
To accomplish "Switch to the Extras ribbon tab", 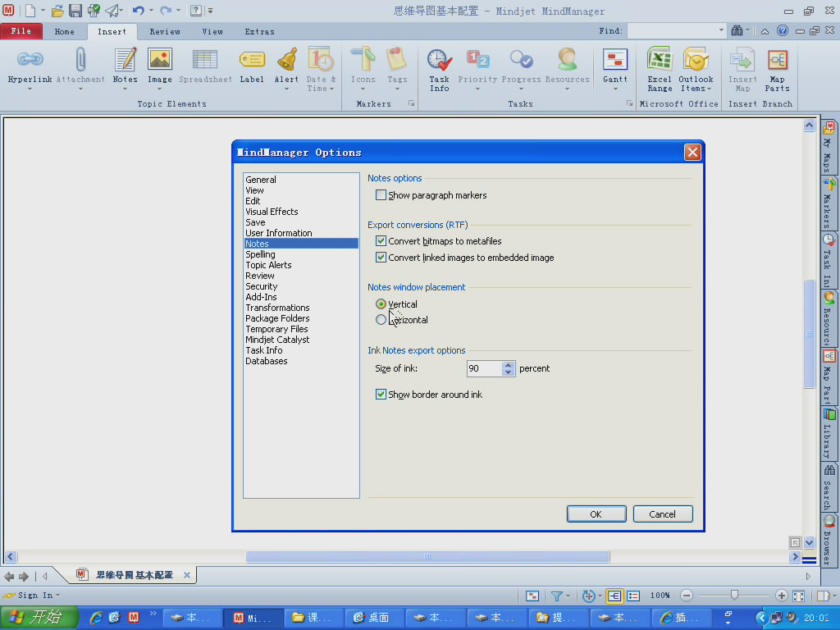I will pos(259,32).
